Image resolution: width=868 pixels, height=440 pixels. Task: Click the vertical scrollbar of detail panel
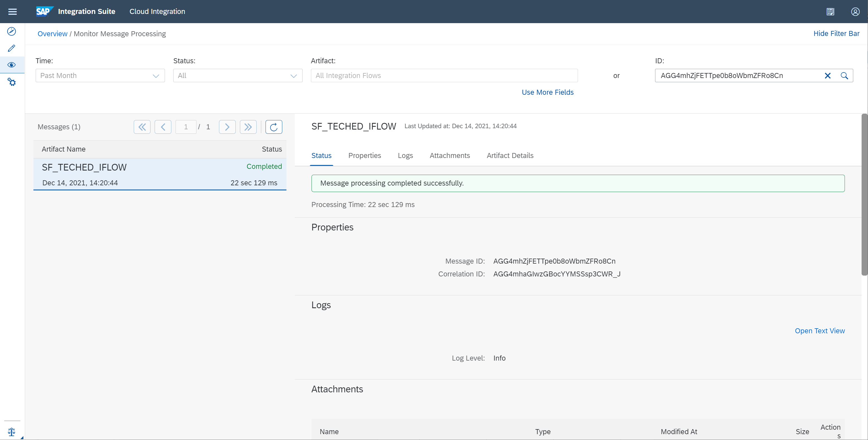click(864, 195)
